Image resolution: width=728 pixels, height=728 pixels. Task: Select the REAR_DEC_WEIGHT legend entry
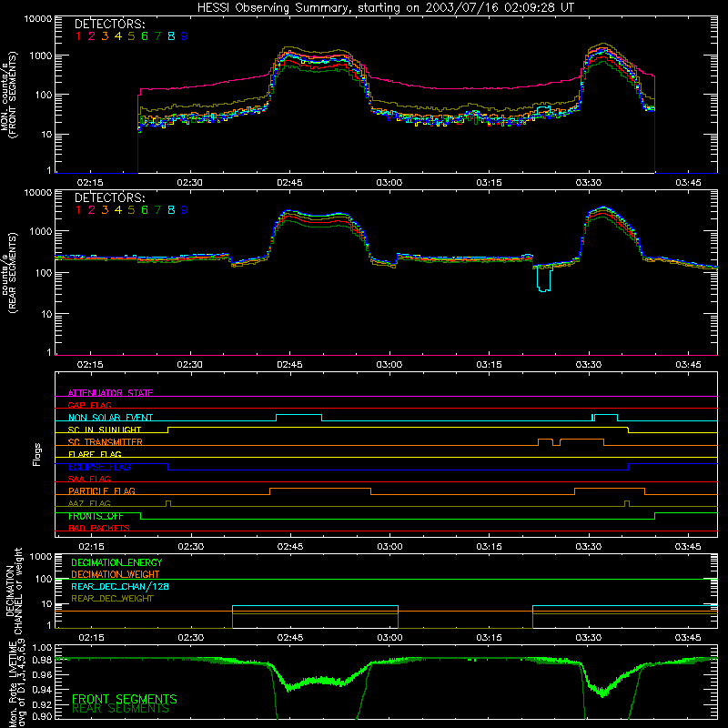click(x=112, y=599)
